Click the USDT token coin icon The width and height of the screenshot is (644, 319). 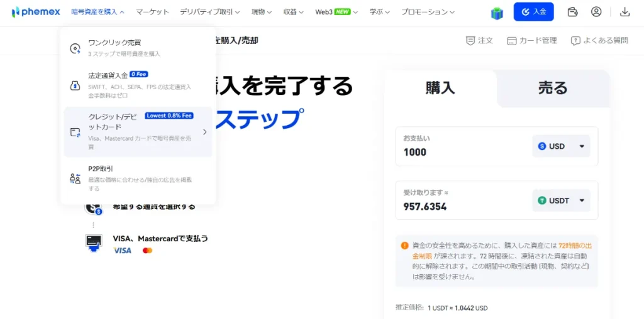[541, 200]
